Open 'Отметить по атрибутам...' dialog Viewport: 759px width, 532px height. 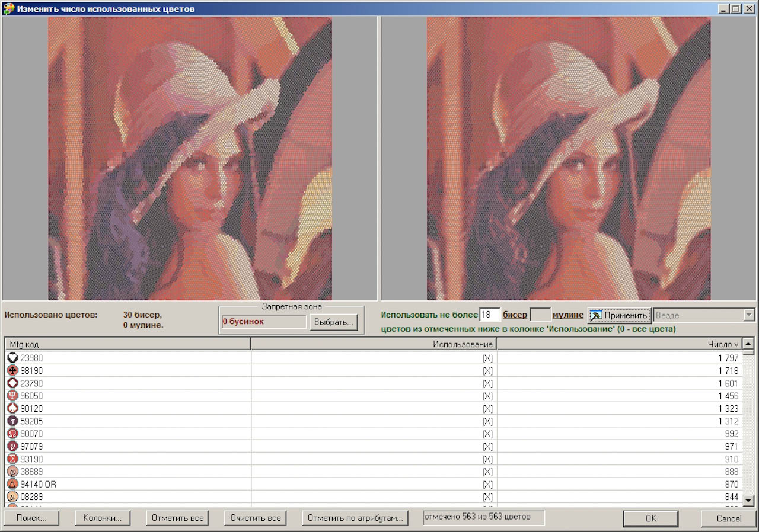tap(355, 518)
